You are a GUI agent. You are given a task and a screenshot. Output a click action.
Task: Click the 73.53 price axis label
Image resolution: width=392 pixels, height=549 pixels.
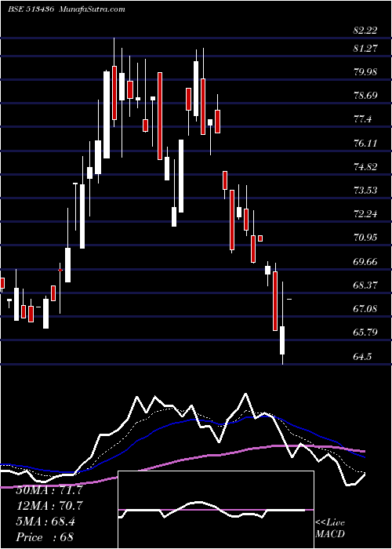(365, 191)
